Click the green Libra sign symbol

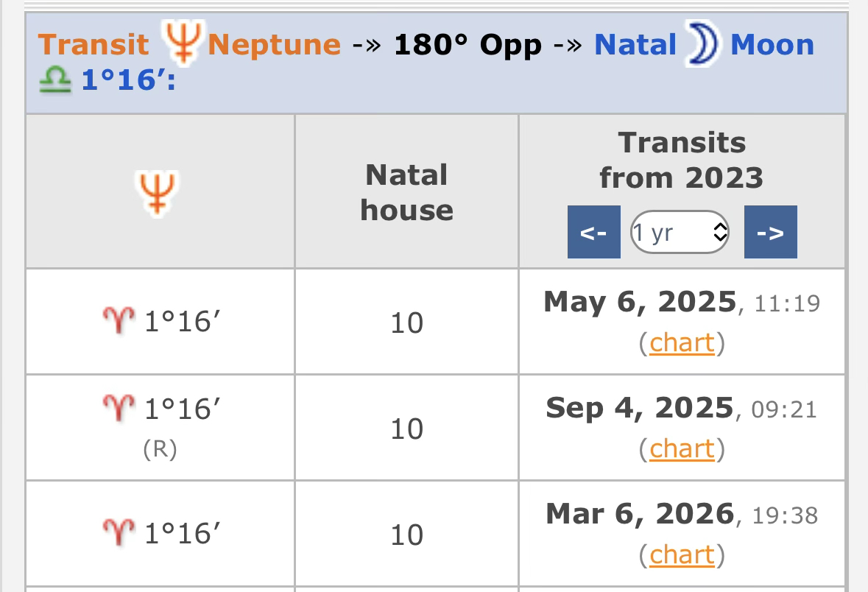pos(55,80)
